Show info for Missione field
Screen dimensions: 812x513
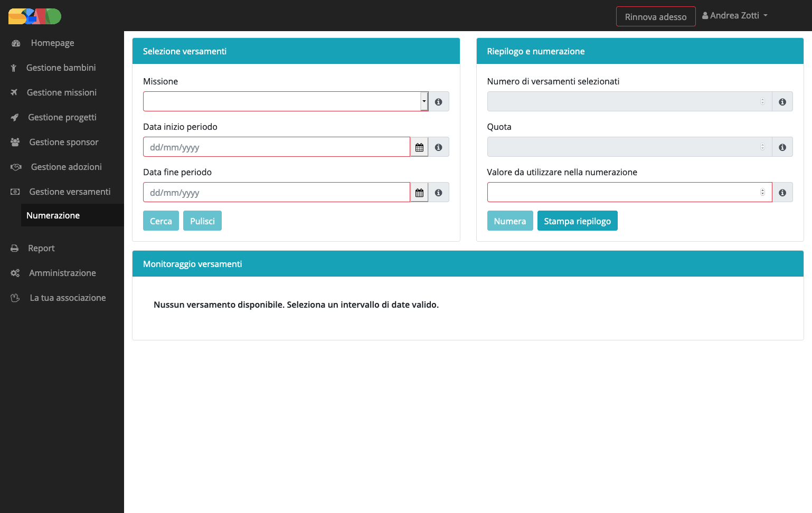tap(439, 102)
